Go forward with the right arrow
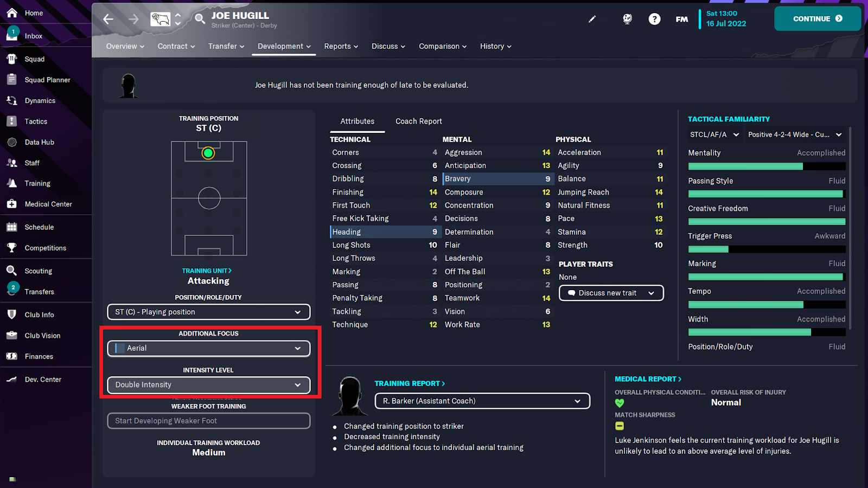 pos(133,19)
